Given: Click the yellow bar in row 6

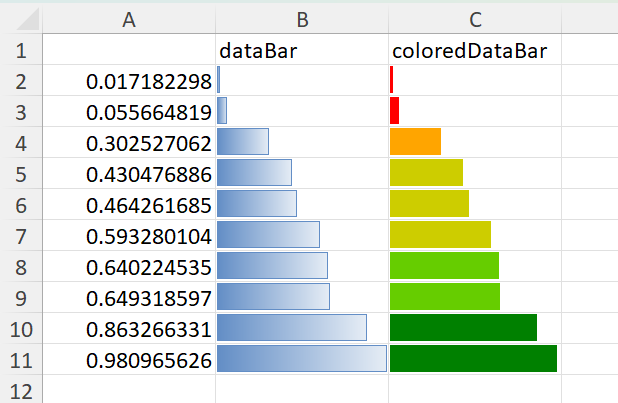Looking at the screenshot, I should point(430,203).
